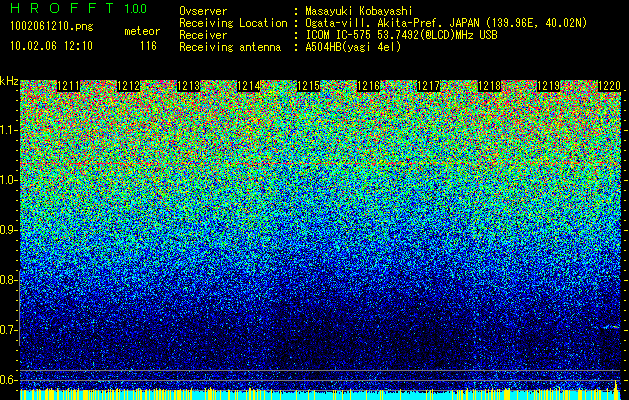Click the meteor echo streak near 1220

coord(611,327)
